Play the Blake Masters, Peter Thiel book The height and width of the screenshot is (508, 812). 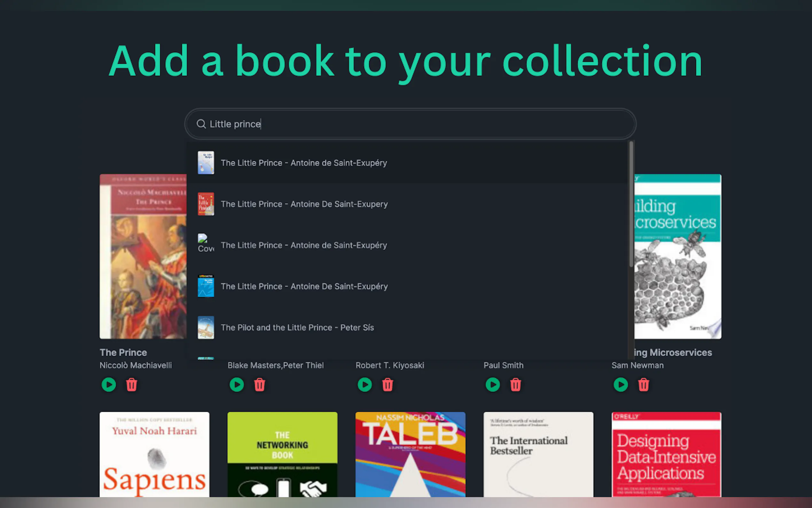point(237,385)
